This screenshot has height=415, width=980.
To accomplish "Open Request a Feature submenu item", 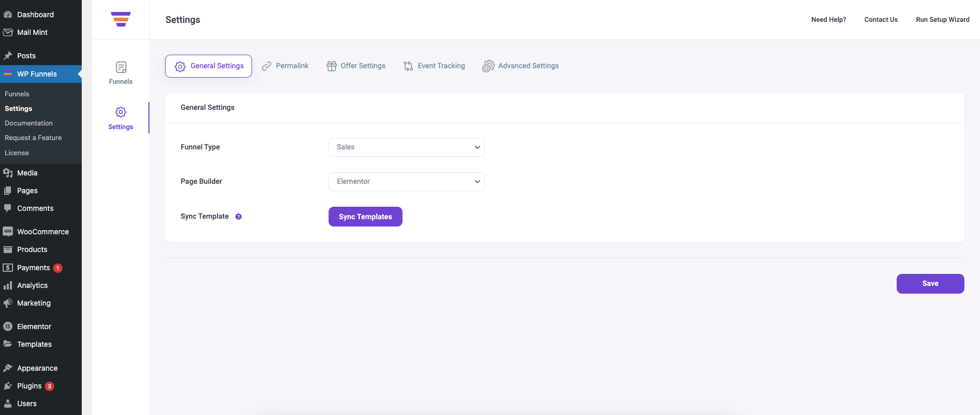I will [x=33, y=138].
